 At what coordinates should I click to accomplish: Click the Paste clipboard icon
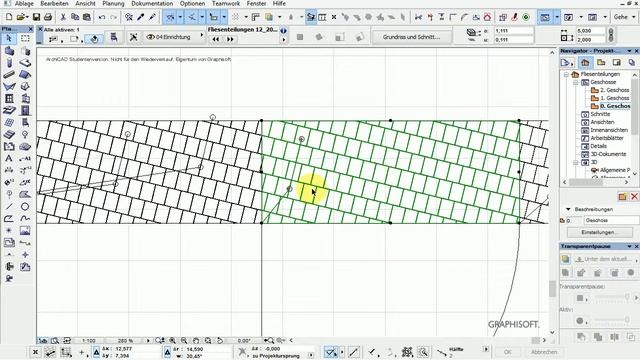coord(87,17)
